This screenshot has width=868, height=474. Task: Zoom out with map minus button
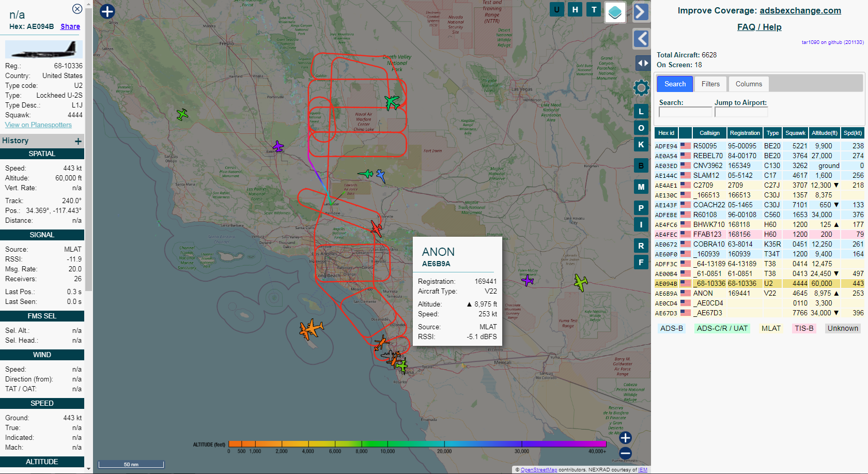(x=625, y=453)
